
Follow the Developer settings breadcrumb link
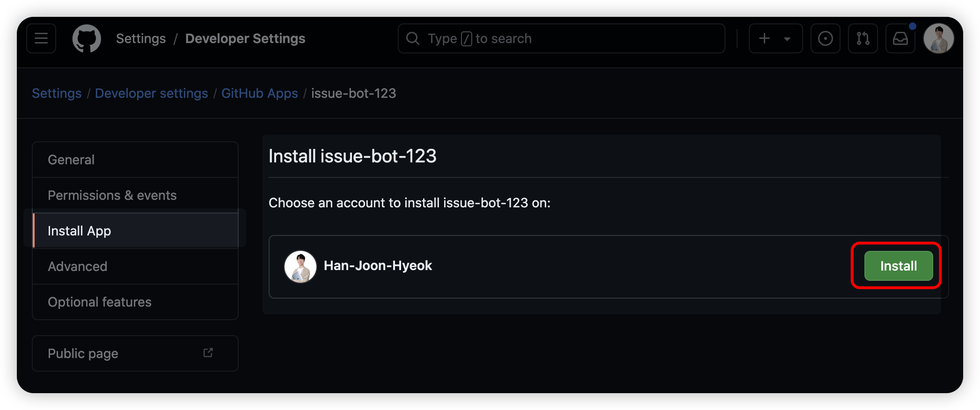[151, 94]
